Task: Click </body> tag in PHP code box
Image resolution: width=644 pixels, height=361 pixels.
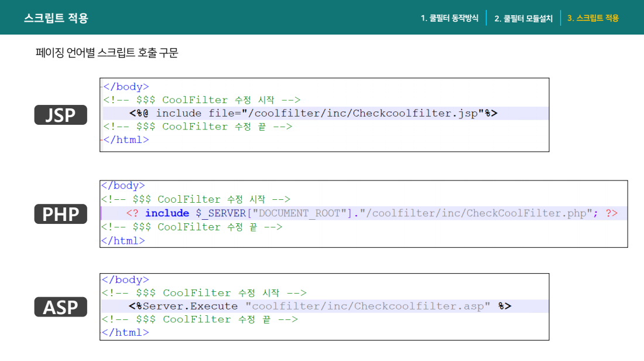Action: (123, 185)
